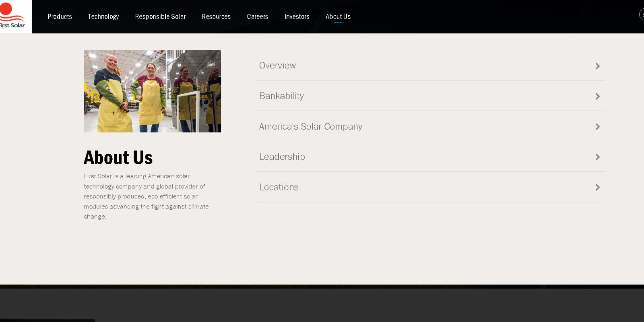The height and width of the screenshot is (322, 644).
Task: Open the Products menu
Action: [60, 17]
